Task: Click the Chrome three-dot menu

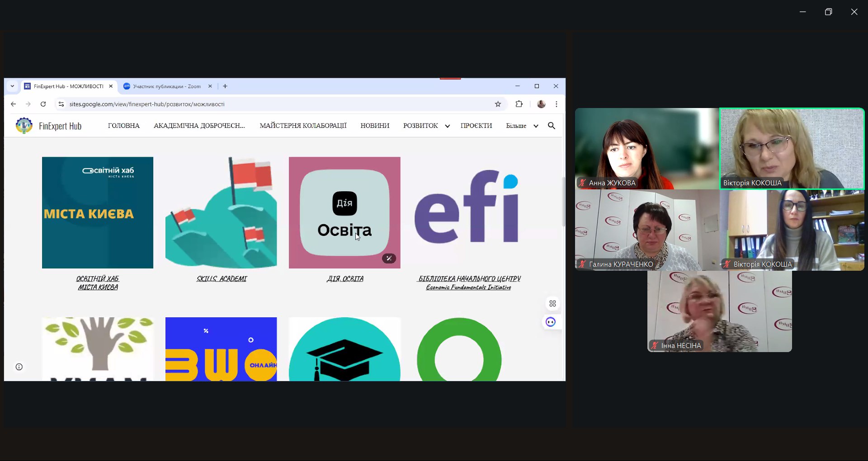Action: 557,104
